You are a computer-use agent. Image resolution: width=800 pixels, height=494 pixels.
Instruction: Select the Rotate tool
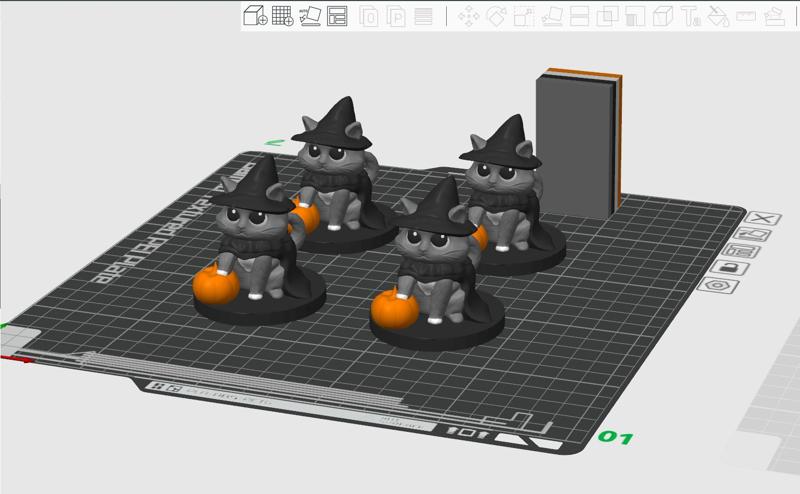[x=495, y=17]
